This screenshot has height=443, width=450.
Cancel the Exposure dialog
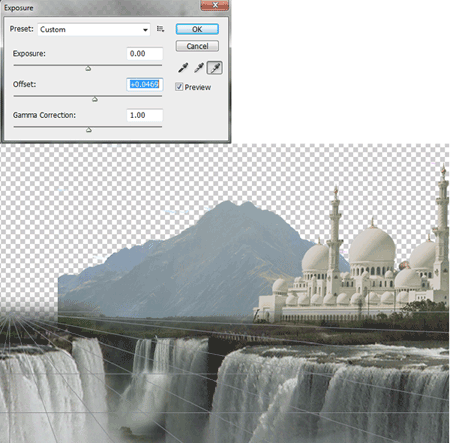[x=197, y=46]
